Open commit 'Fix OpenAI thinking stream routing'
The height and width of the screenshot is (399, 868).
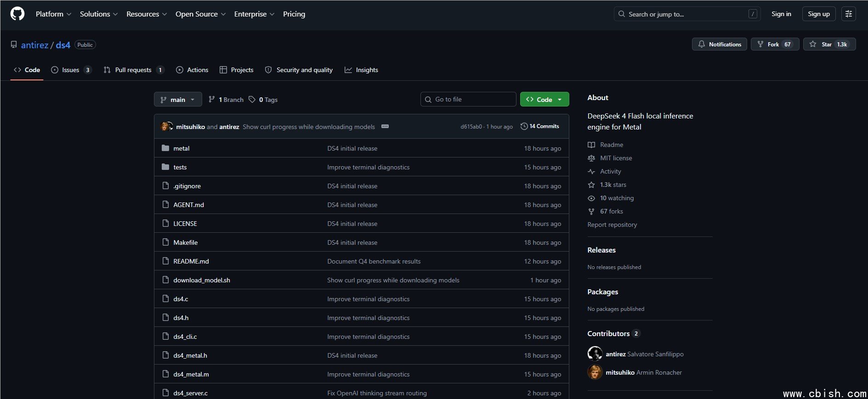[x=377, y=393]
